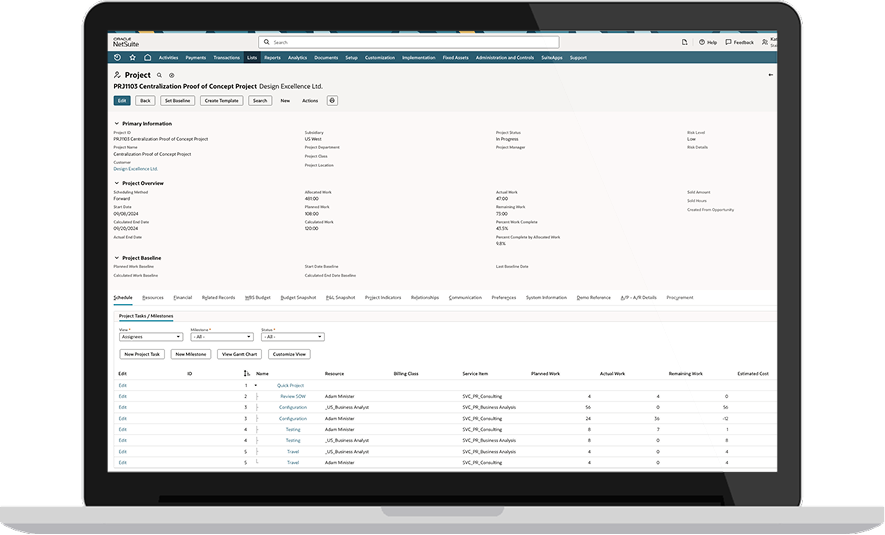Screen dimensions: 885x535
Task: Open the Customization menu
Action: 380,58
